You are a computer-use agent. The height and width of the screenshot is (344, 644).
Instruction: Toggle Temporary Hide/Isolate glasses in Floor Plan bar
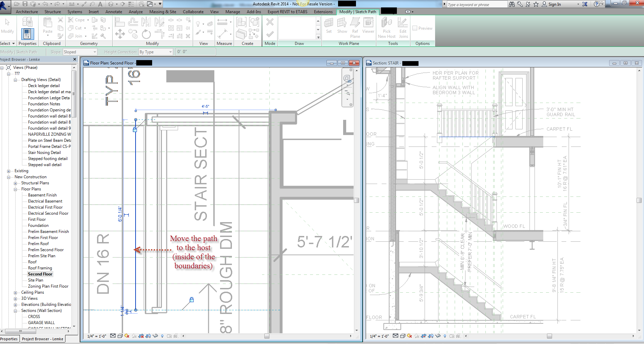point(155,336)
